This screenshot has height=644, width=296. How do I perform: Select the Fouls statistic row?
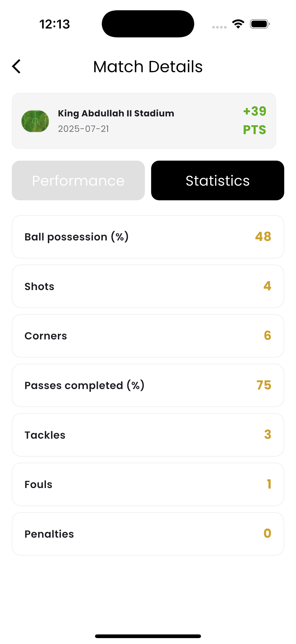coord(148,484)
